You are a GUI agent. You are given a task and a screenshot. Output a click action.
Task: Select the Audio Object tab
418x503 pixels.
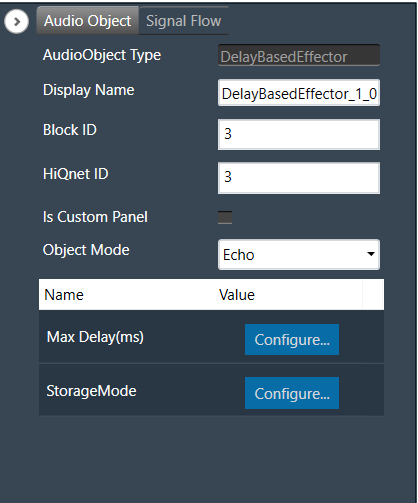click(x=88, y=21)
